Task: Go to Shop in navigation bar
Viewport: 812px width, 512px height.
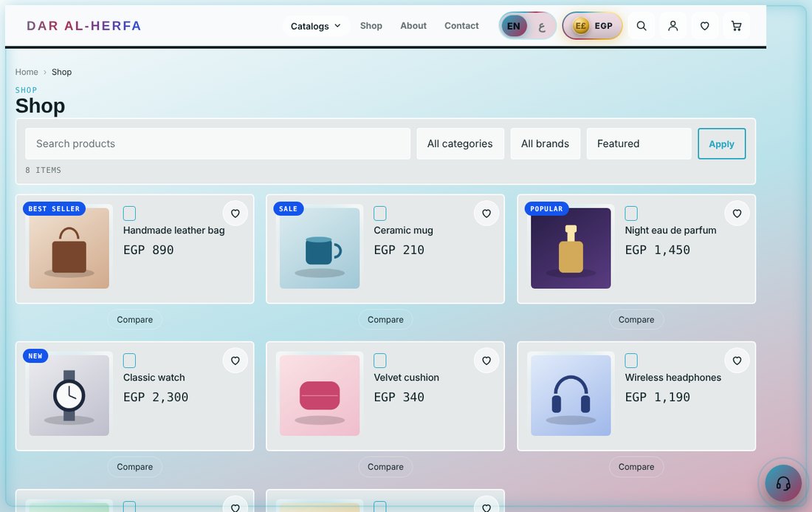Action: click(371, 26)
